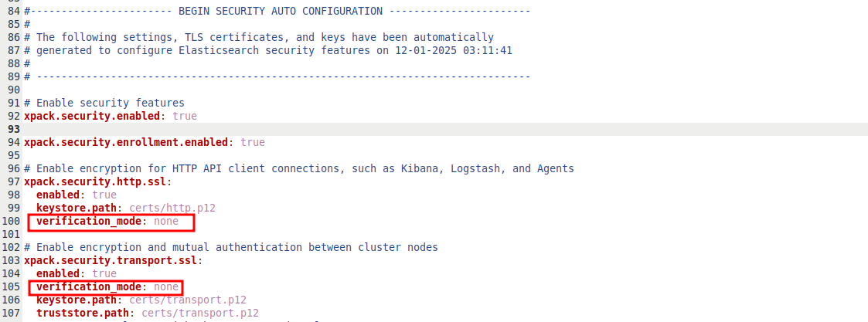Click line number 93 in gutter

tap(11, 129)
